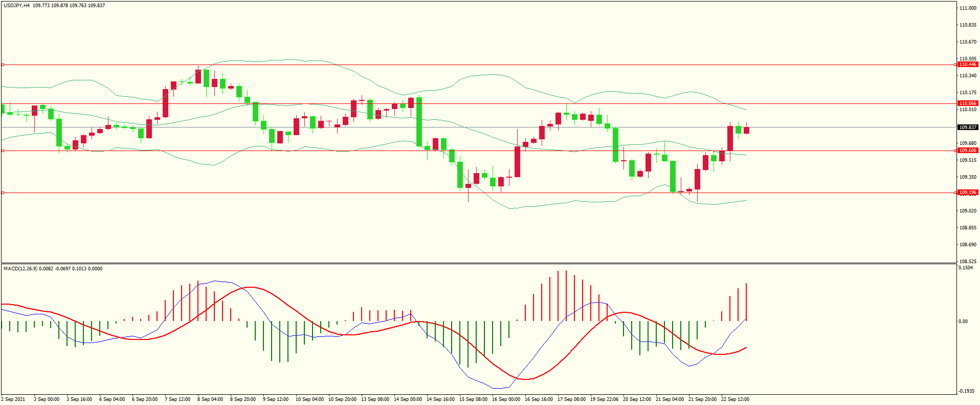The width and height of the screenshot is (980, 405).
Task: Click the 110.670 price axis value
Action: coord(968,42)
